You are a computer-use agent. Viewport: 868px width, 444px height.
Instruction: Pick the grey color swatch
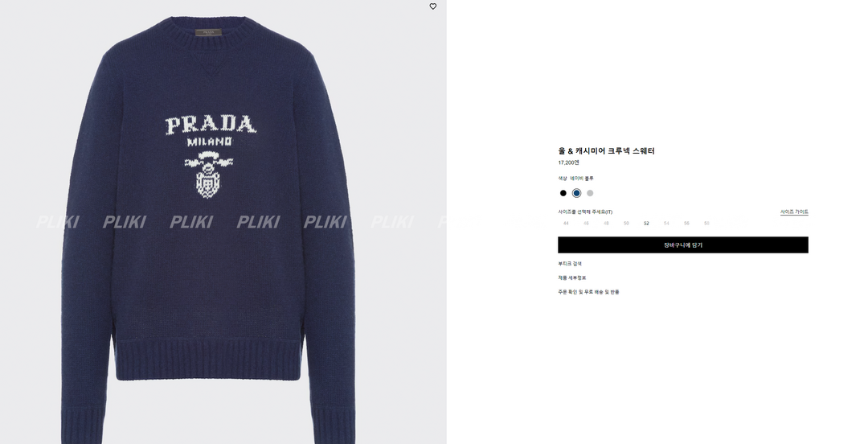click(x=590, y=193)
